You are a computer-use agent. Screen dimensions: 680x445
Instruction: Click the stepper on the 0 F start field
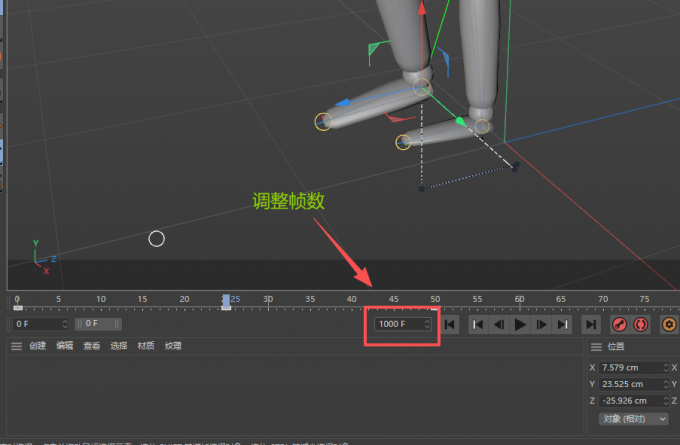(65, 324)
